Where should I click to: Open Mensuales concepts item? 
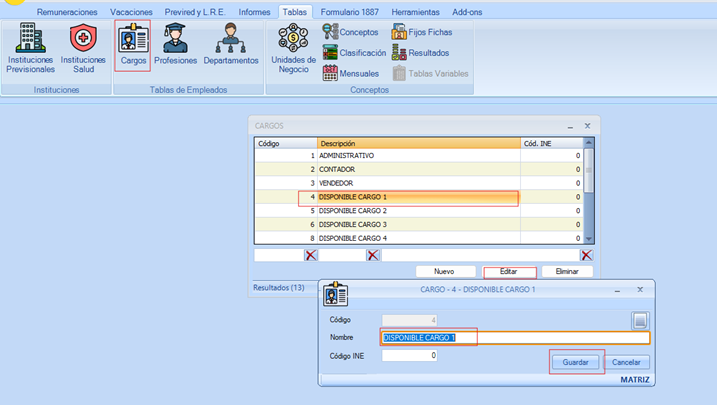351,73
